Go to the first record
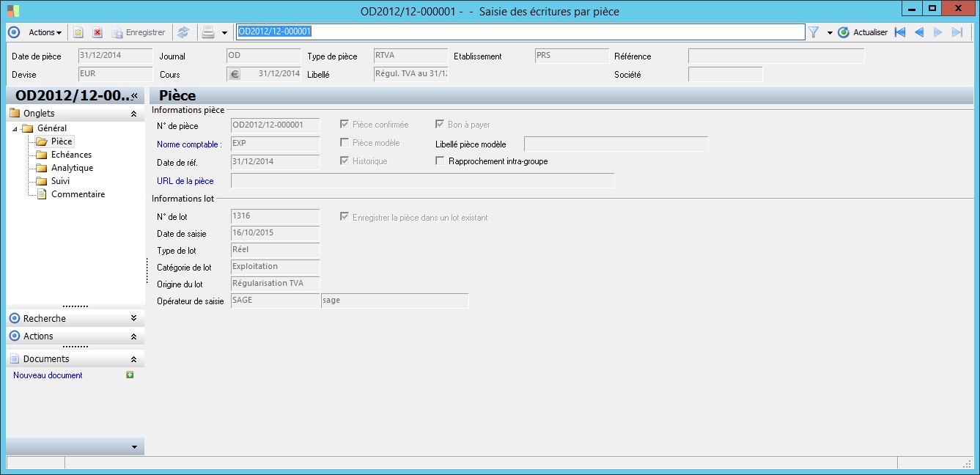This screenshot has height=475, width=980. (900, 32)
